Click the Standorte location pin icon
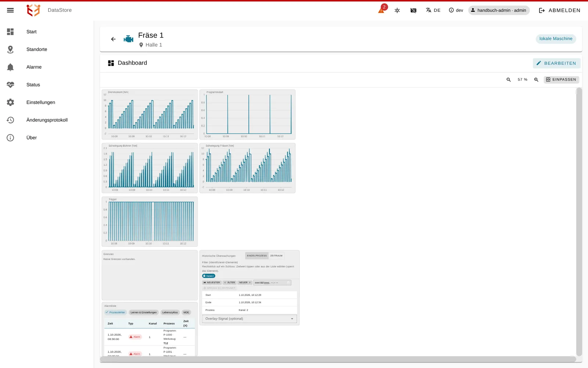588x368 pixels. pos(10,49)
